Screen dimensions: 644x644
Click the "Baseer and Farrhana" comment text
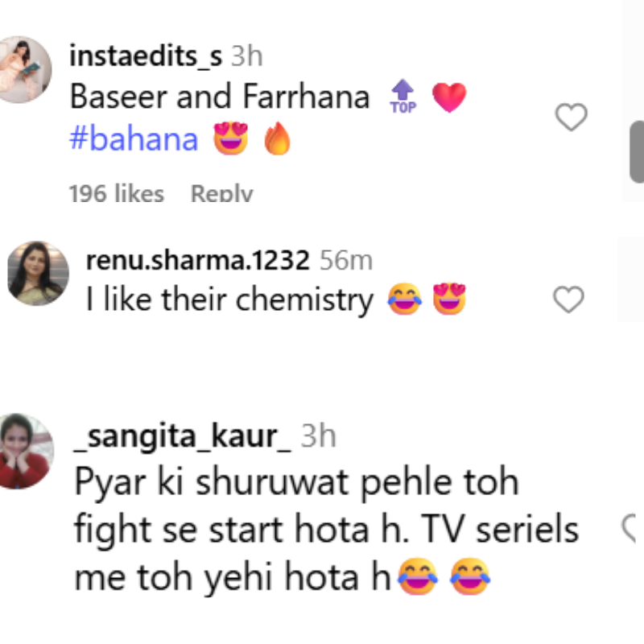(220, 97)
